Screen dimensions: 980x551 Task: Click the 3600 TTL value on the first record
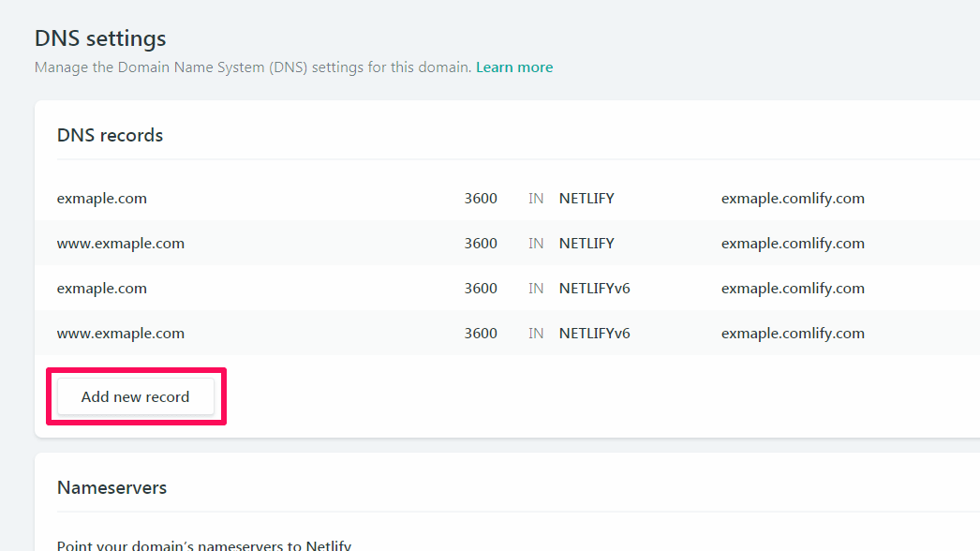pyautogui.click(x=481, y=198)
